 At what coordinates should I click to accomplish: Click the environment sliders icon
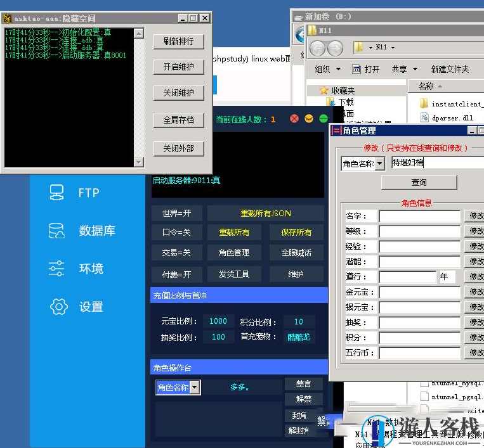56,269
